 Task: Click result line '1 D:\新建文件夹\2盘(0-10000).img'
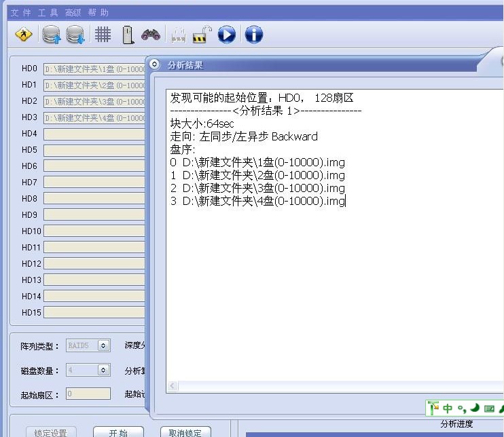coord(257,175)
